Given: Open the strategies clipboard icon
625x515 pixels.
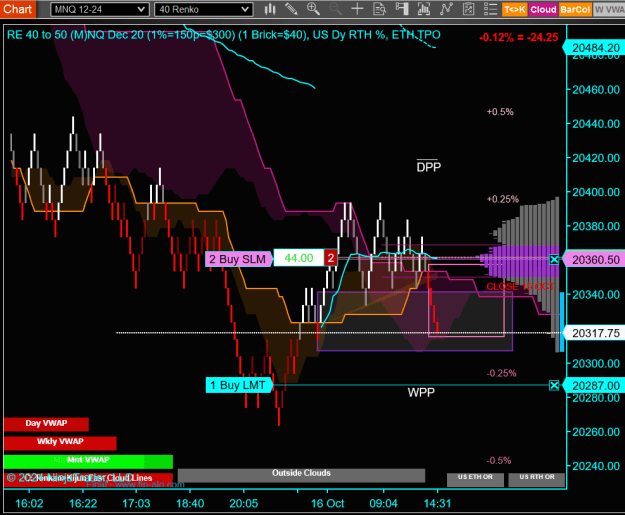Looking at the screenshot, I should coord(468,9).
